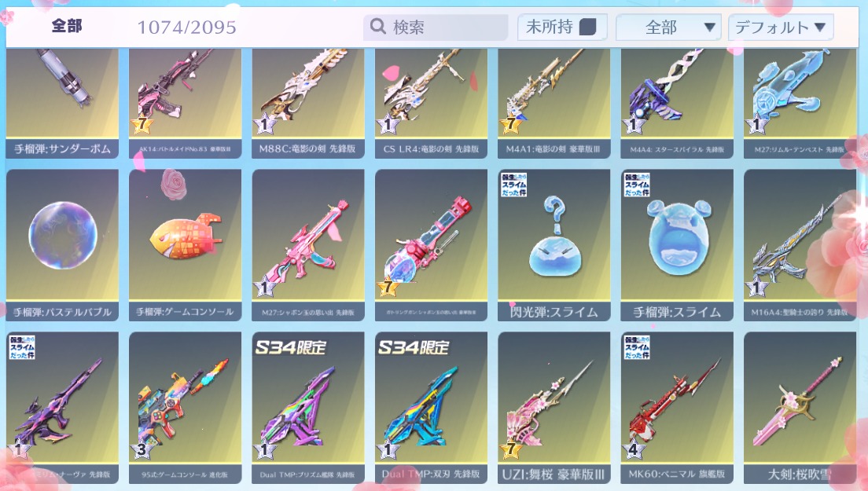
Task: Pick the MK60:ベニマル 旗艦版 weapon
Action: [x=677, y=408]
